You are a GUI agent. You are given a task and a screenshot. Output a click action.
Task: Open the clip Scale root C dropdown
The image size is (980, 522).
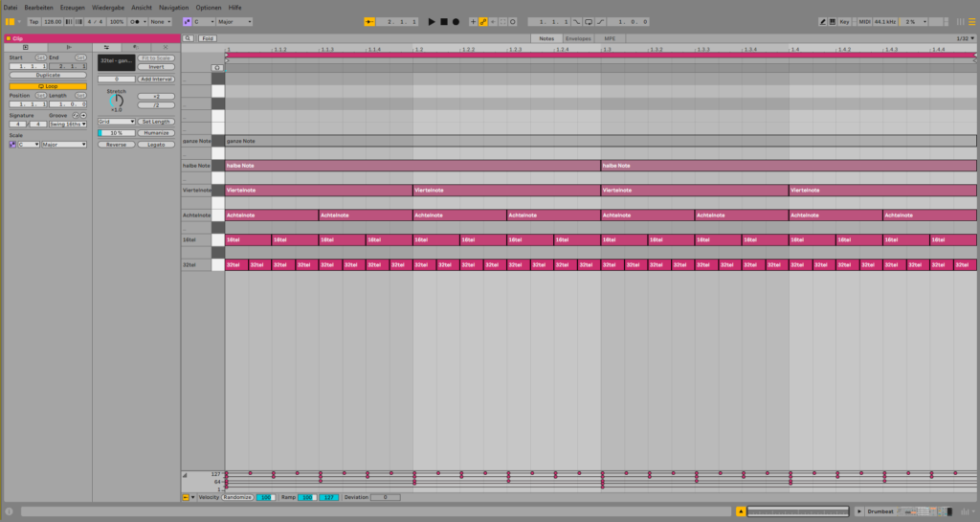(x=29, y=145)
